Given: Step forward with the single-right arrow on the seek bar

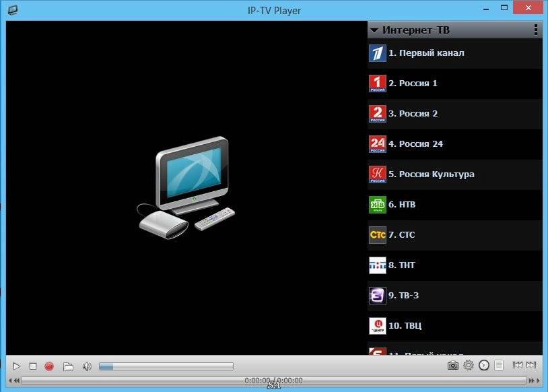Looking at the screenshot, I should pos(538,381).
